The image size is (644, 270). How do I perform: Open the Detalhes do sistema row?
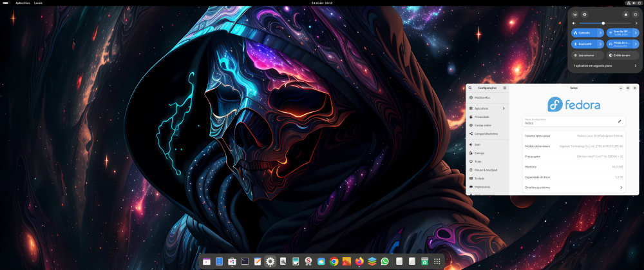click(574, 188)
